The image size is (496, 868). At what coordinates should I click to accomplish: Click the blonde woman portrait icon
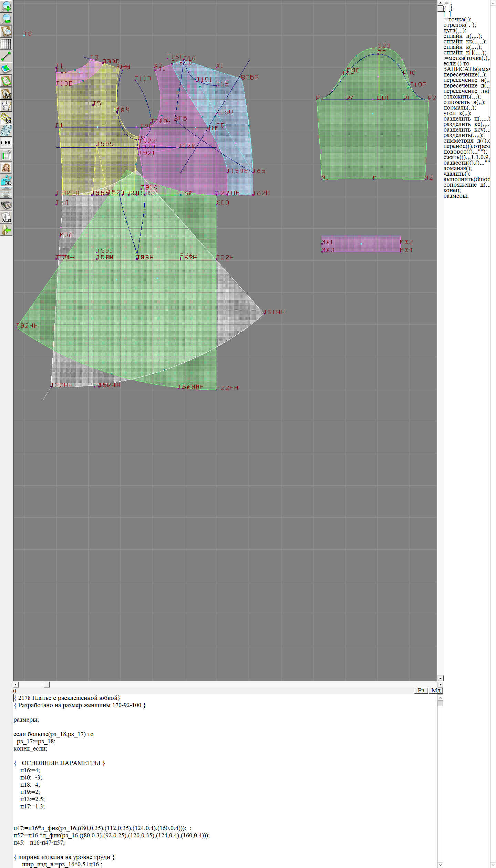tap(6, 168)
